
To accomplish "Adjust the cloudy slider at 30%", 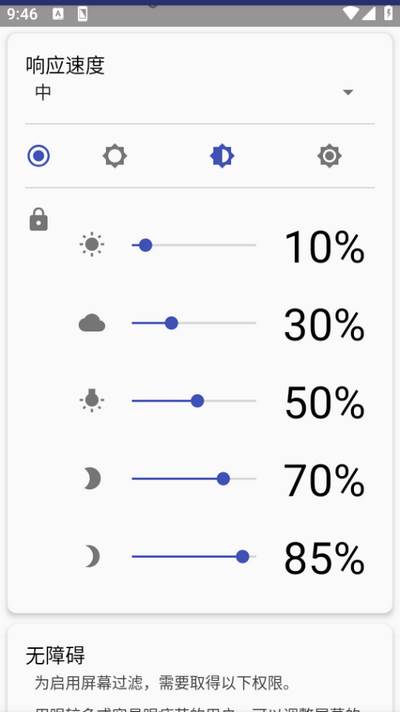I will (x=194, y=323).
